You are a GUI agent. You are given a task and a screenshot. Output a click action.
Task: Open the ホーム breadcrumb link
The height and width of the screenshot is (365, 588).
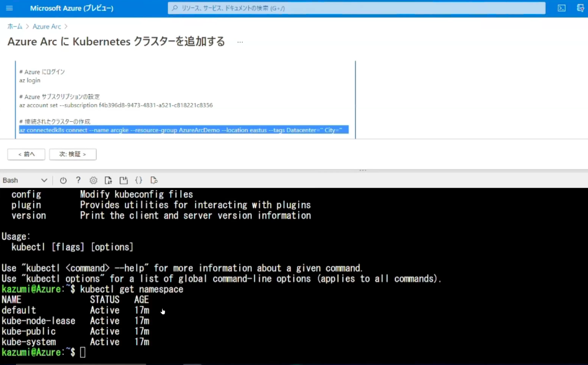pos(15,26)
